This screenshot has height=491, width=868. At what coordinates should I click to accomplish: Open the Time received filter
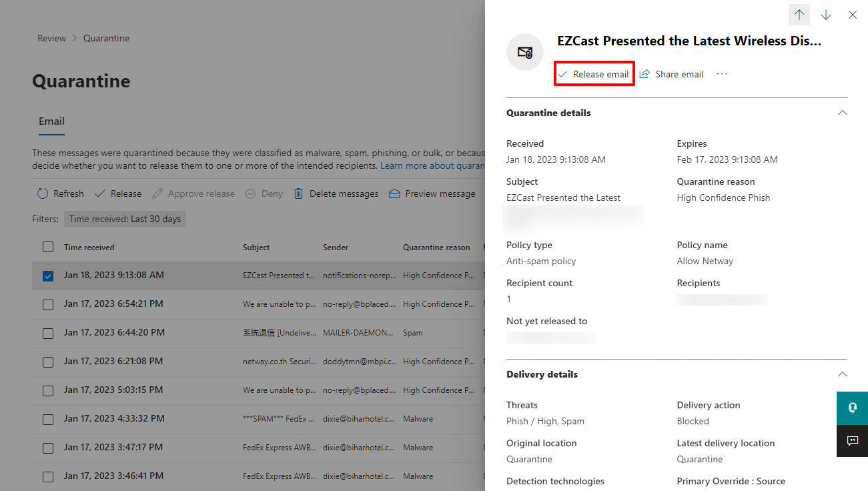pos(125,219)
